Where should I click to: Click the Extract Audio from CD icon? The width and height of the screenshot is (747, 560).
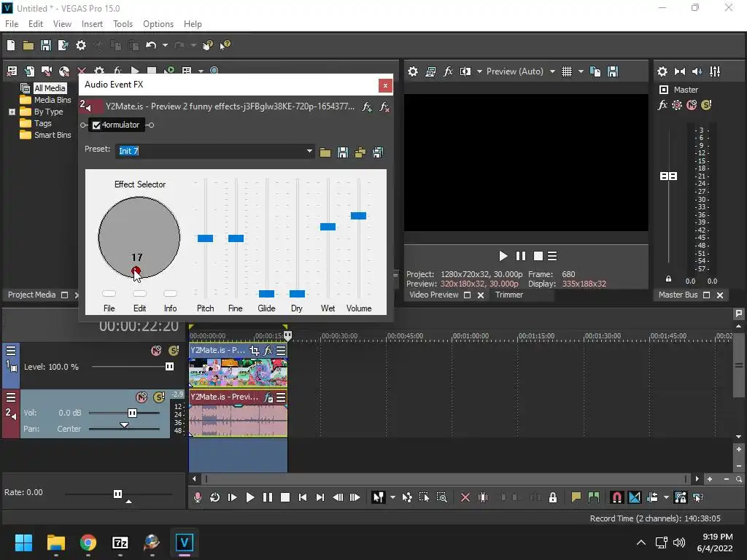point(64,71)
